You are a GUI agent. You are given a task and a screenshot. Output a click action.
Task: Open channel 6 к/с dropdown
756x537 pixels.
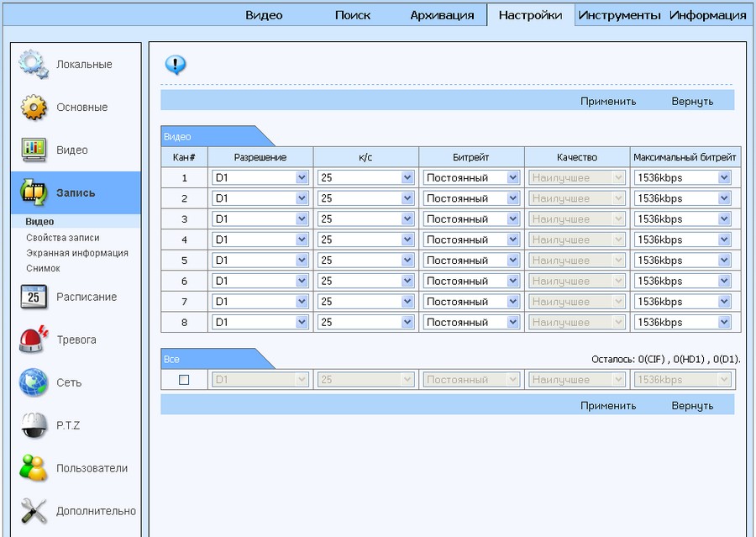click(x=366, y=281)
